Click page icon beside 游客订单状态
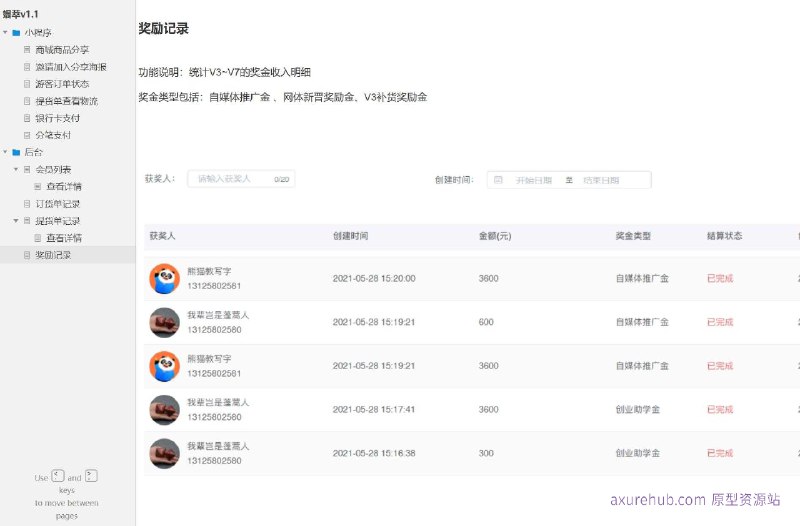Screen dimensions: 800x526 tap(27, 84)
